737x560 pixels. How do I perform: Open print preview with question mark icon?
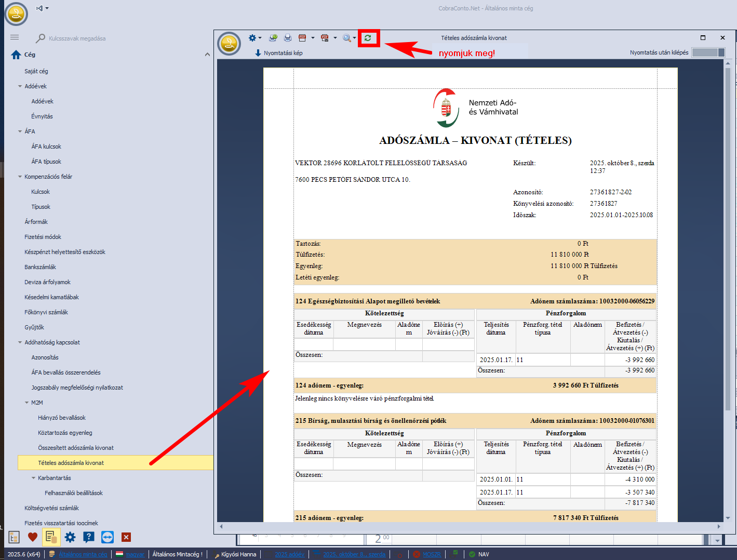click(x=273, y=38)
